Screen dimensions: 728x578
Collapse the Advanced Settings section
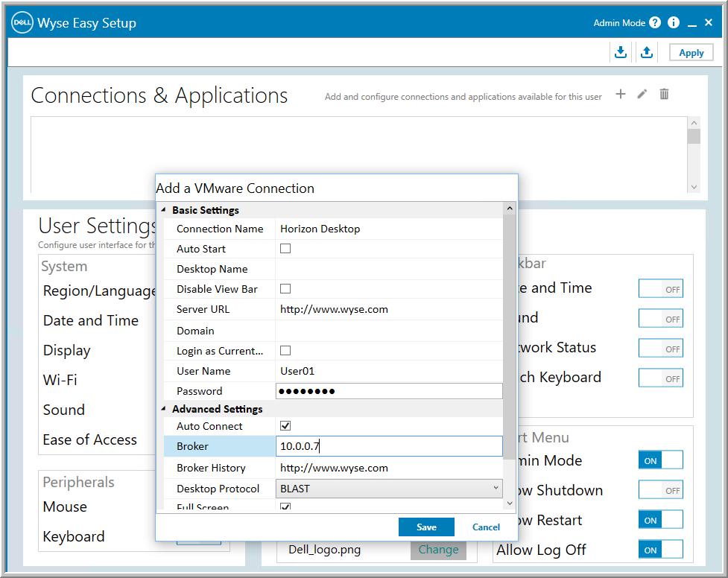pos(163,409)
